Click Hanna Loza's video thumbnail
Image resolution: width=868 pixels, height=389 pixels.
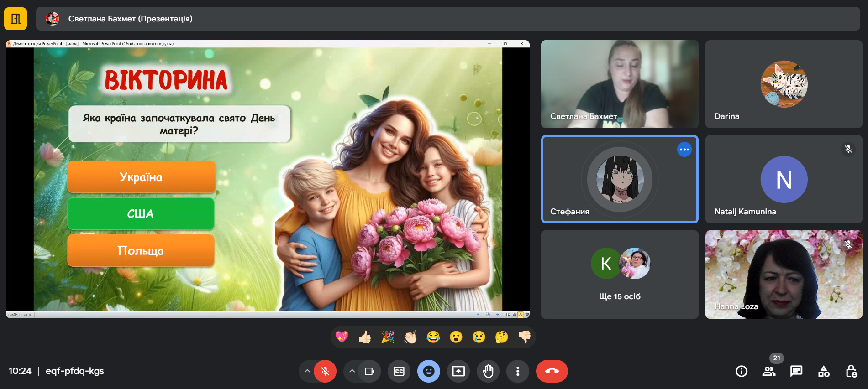[784, 275]
